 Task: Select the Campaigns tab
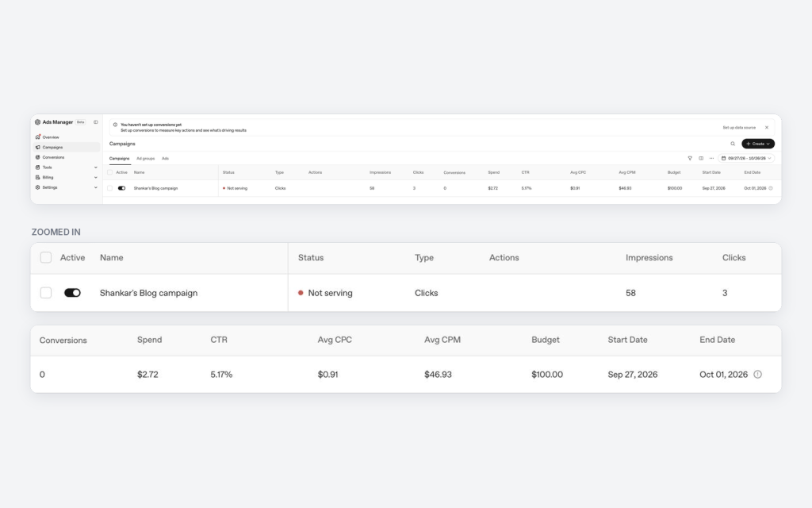(x=119, y=159)
